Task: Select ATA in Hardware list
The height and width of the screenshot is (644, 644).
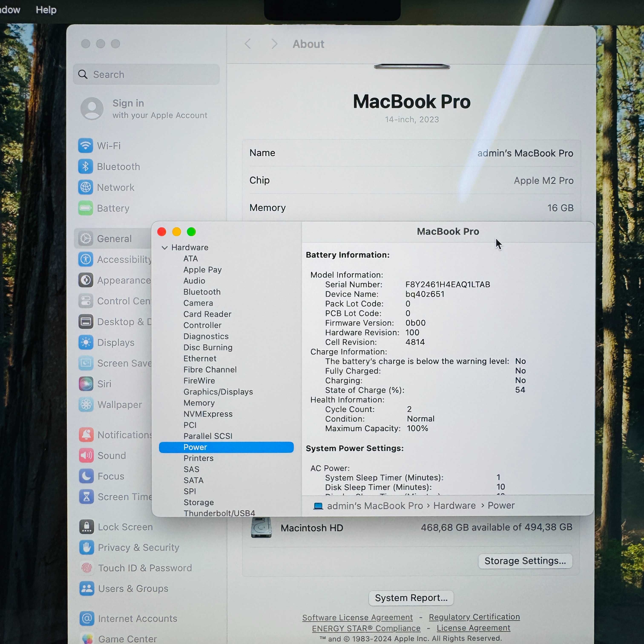Action: [x=191, y=259]
